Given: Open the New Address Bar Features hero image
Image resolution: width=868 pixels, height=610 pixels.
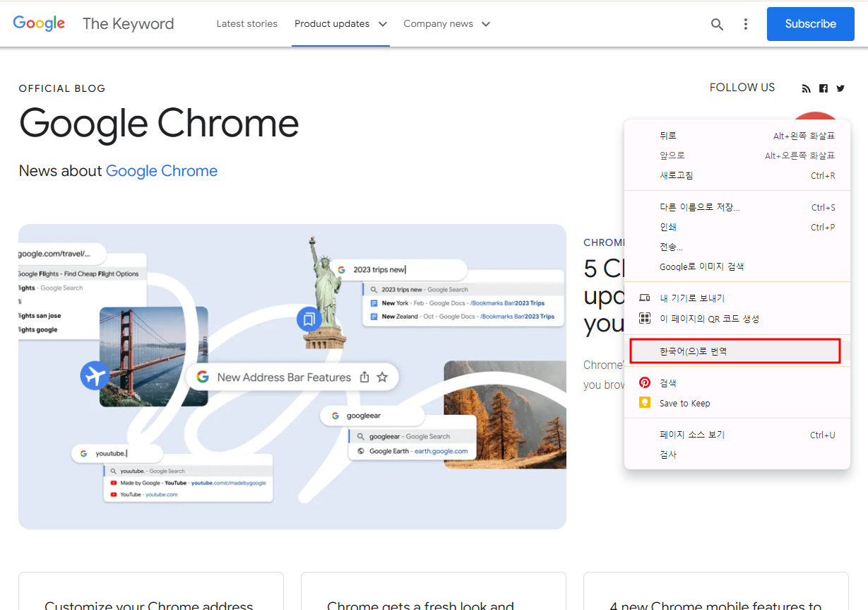Looking at the screenshot, I should [292, 377].
